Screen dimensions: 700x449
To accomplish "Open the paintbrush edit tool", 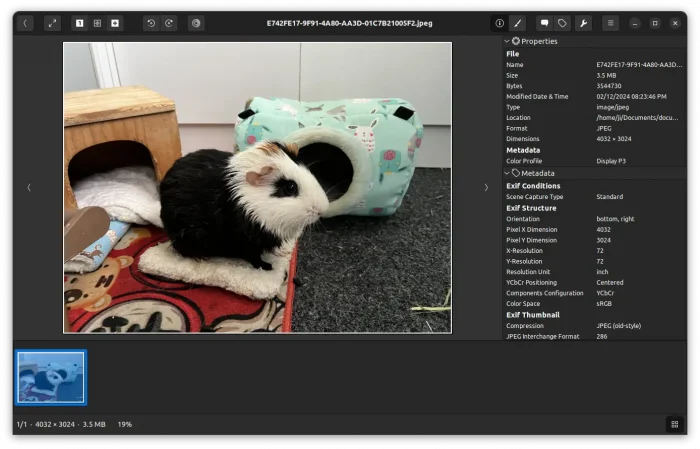I will pyautogui.click(x=517, y=23).
